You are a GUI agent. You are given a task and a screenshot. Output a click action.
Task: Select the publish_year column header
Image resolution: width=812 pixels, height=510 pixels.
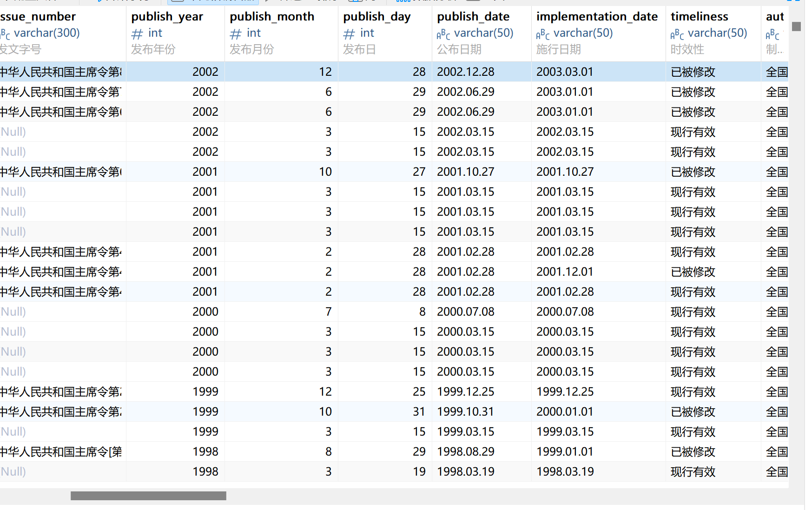coord(175,33)
